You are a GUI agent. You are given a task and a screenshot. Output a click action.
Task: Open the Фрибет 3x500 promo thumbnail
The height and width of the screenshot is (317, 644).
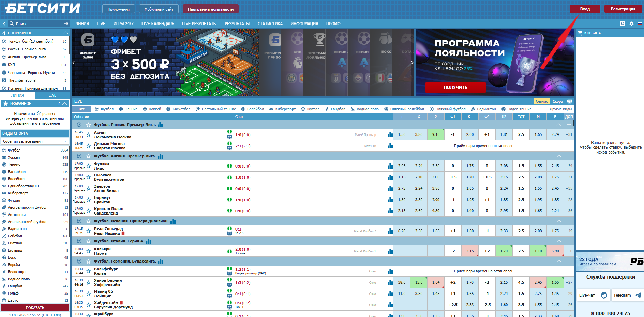88,63
